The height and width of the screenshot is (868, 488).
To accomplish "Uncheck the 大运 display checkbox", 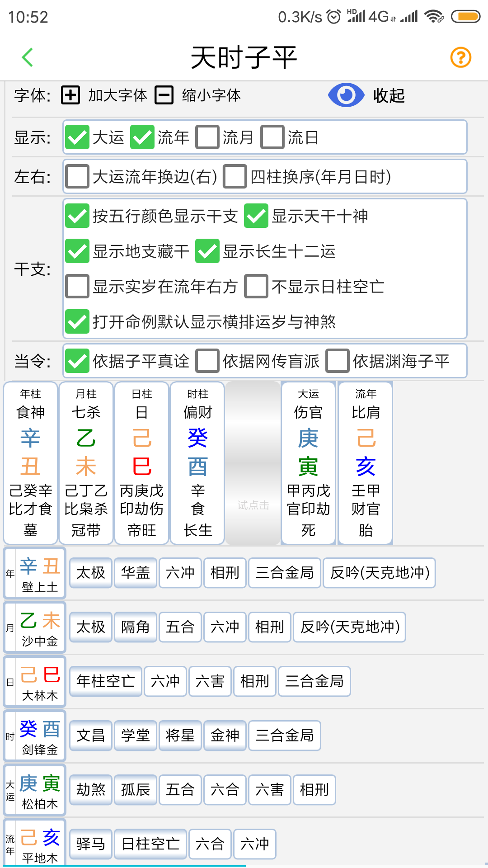I will pyautogui.click(x=77, y=137).
